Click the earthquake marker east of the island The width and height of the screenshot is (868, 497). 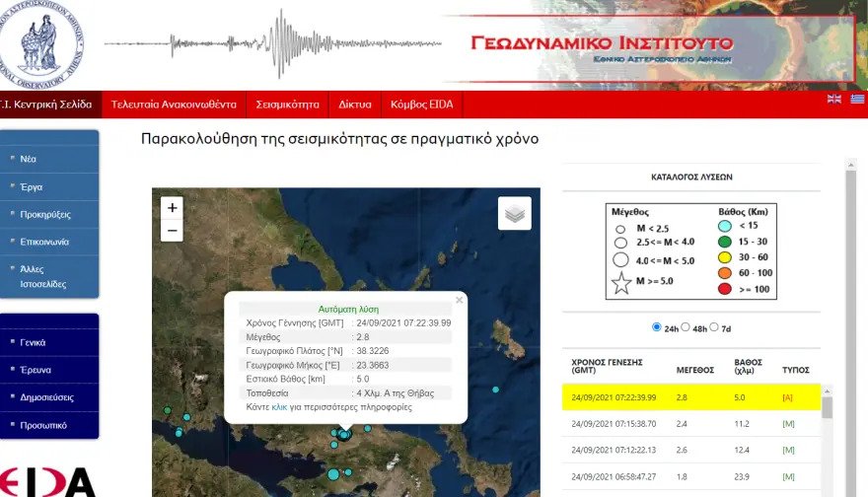point(496,390)
